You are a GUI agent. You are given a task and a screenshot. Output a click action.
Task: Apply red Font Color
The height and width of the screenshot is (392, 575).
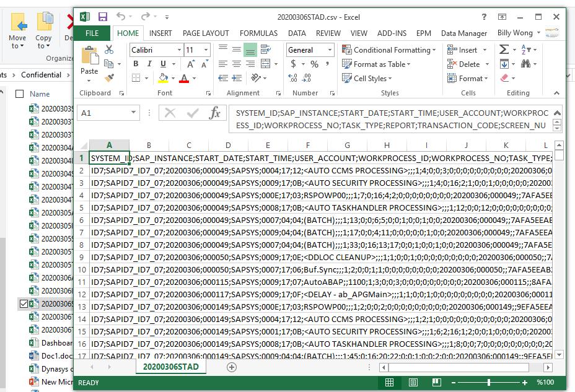pos(185,77)
